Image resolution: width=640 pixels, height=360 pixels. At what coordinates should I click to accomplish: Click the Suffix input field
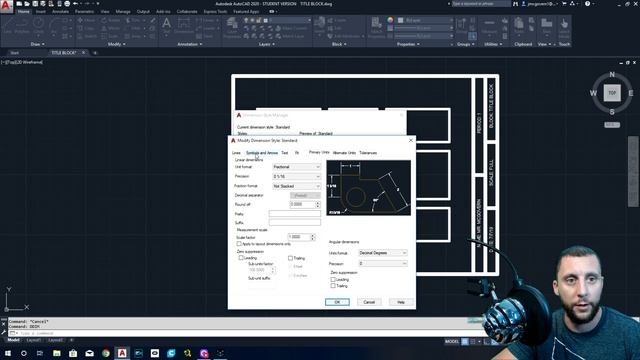[295, 222]
